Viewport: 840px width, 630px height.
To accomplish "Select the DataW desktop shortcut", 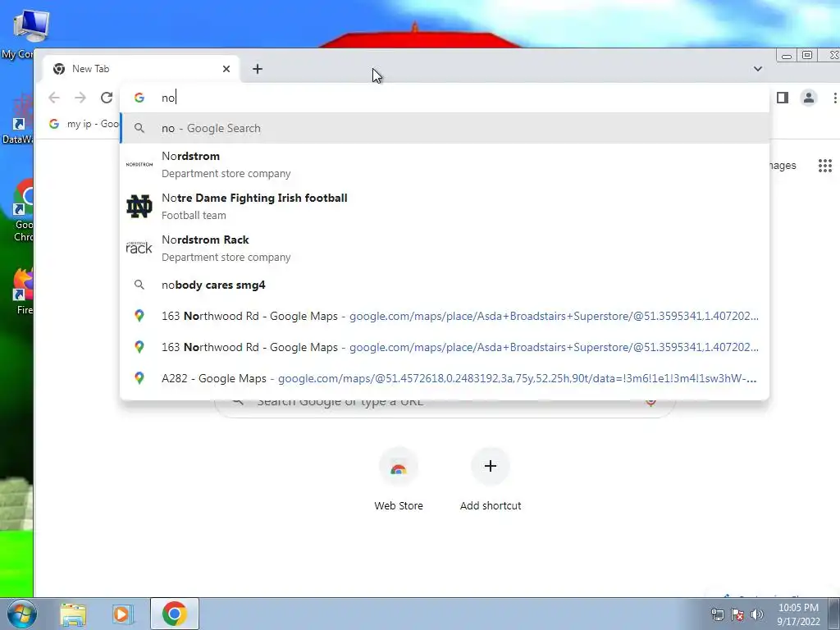I will (19, 119).
